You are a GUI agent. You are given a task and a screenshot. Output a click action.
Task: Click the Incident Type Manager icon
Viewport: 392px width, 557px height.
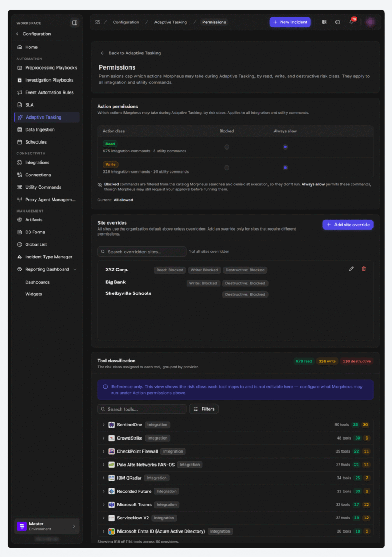pyautogui.click(x=20, y=257)
